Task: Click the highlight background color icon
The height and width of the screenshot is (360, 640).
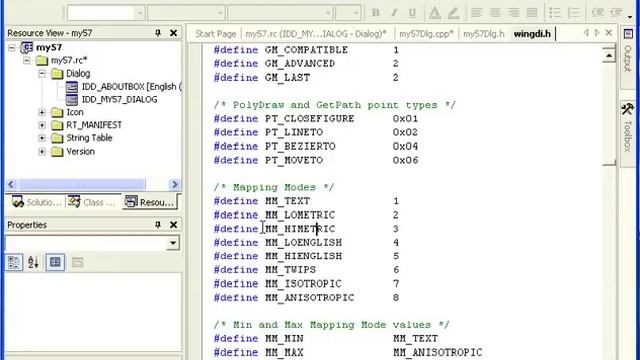Action: (x=453, y=13)
